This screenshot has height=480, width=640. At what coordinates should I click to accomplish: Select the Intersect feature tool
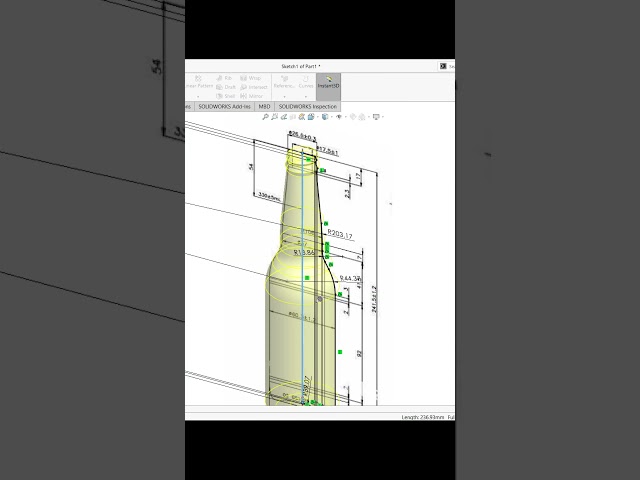[254, 87]
